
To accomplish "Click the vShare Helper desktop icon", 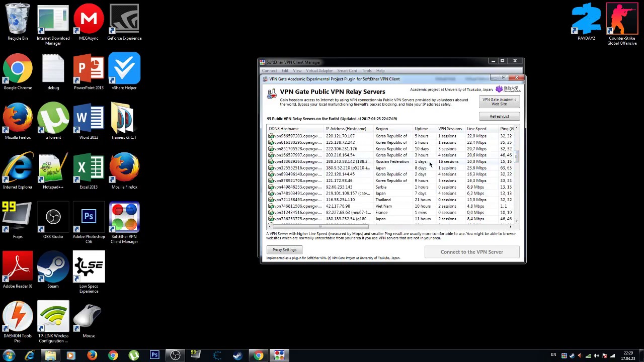I will click(124, 72).
